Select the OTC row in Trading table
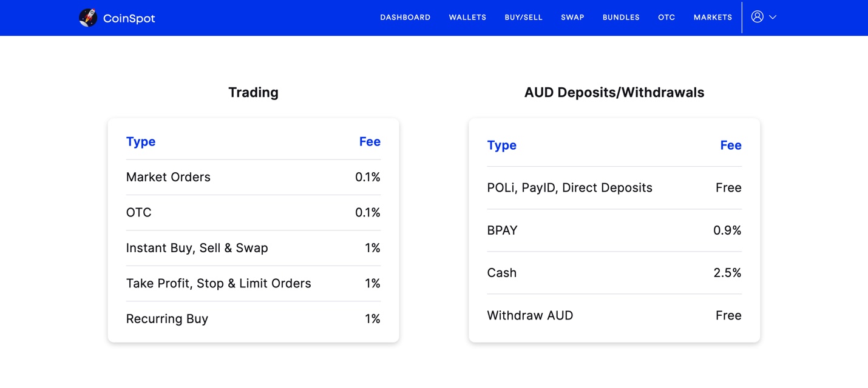The width and height of the screenshot is (868, 388). 253,213
